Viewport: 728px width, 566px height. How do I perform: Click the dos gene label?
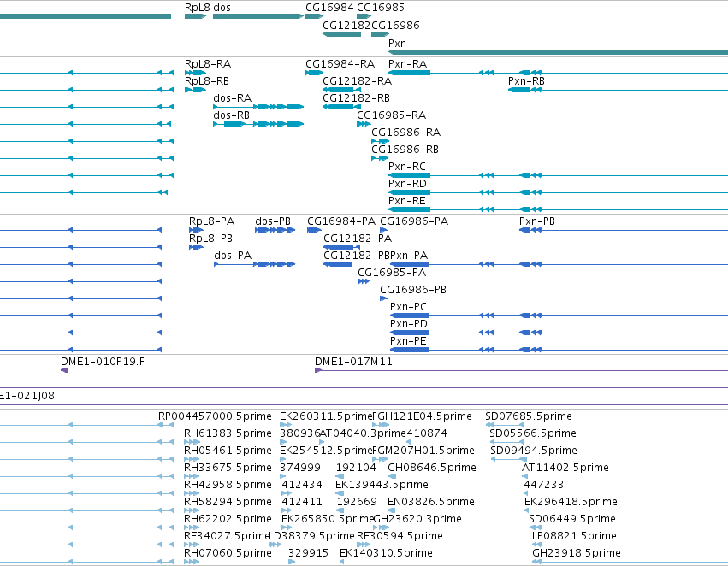pos(222,8)
